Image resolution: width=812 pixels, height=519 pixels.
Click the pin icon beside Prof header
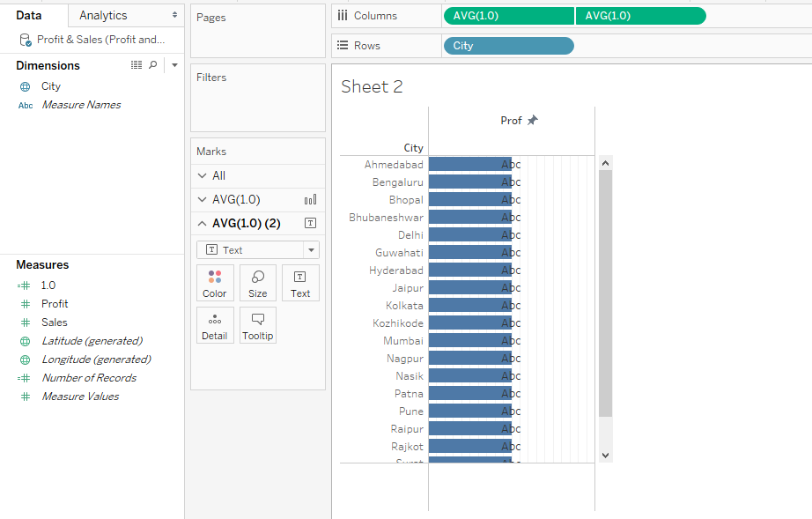532,121
